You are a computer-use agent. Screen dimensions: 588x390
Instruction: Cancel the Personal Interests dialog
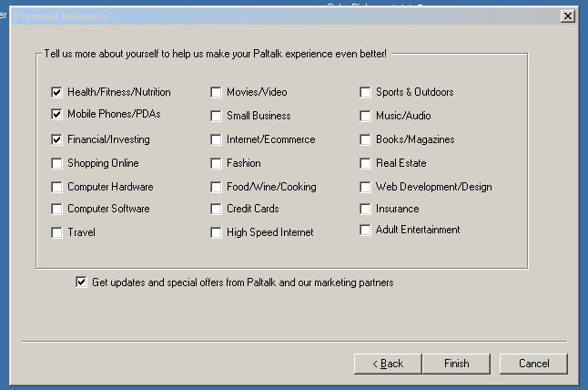533,364
